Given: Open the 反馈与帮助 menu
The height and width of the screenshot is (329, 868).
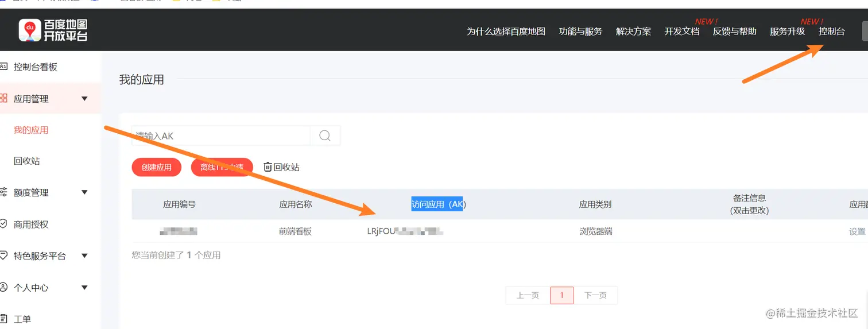Looking at the screenshot, I should pyautogui.click(x=735, y=32).
